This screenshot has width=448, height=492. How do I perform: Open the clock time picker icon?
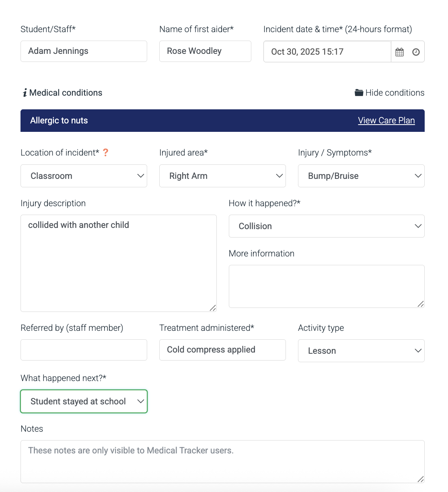[x=416, y=51]
